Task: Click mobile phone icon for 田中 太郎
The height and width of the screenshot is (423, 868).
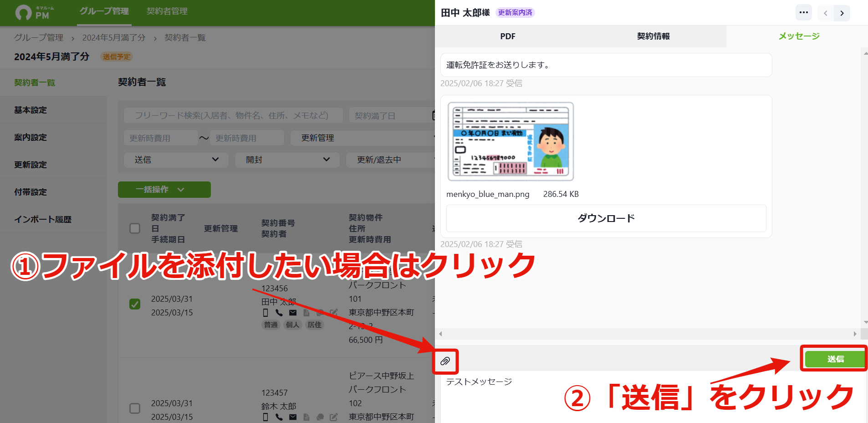Action: (266, 313)
